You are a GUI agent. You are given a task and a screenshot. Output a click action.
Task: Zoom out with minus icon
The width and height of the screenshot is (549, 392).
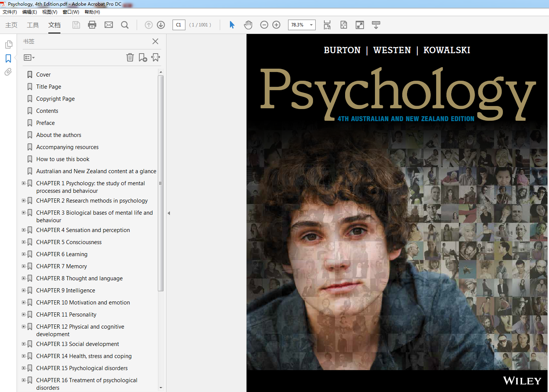264,25
